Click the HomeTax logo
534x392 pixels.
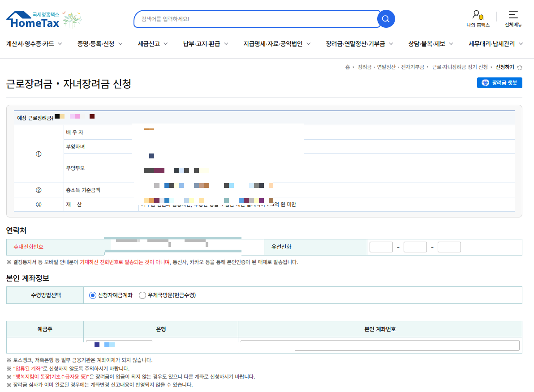(x=33, y=19)
